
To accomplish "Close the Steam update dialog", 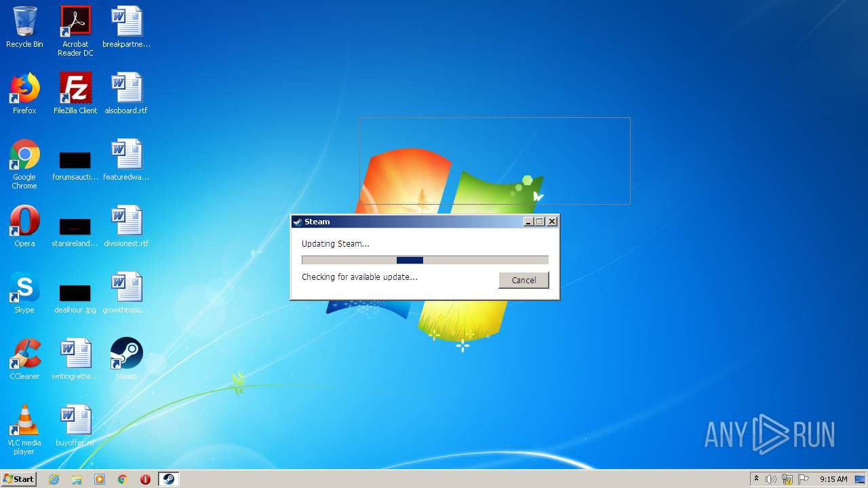I will coord(552,222).
